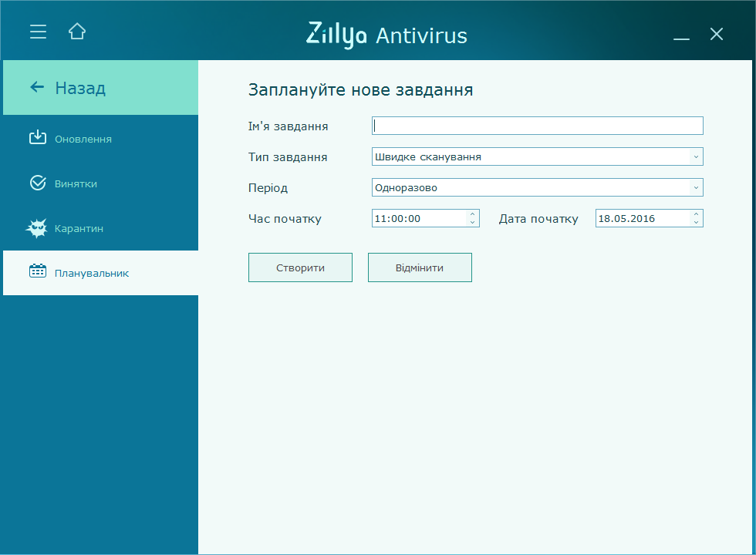This screenshot has height=555, width=756.
Task: Decrease the start time with the down arrow
Action: point(471,221)
